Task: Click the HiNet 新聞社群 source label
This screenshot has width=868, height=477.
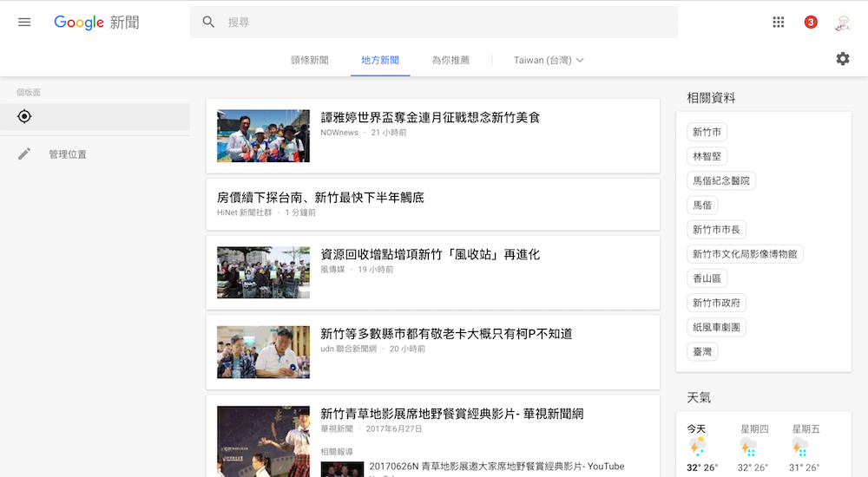Action: click(x=244, y=212)
